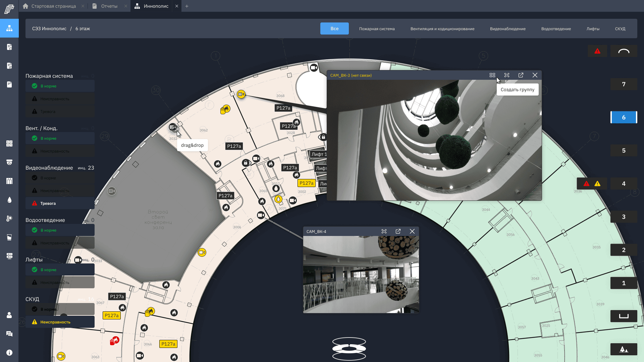Click info icon at sidebar bottom
Image resolution: width=644 pixels, height=362 pixels.
coord(9,353)
